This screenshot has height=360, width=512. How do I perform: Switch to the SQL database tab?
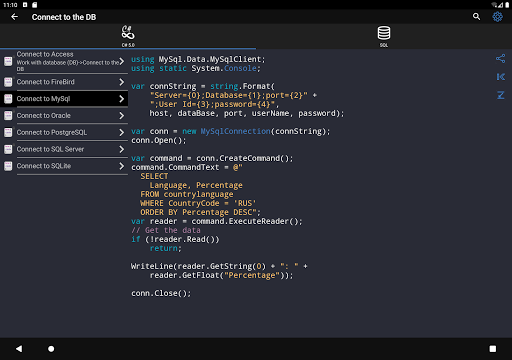pos(384,36)
